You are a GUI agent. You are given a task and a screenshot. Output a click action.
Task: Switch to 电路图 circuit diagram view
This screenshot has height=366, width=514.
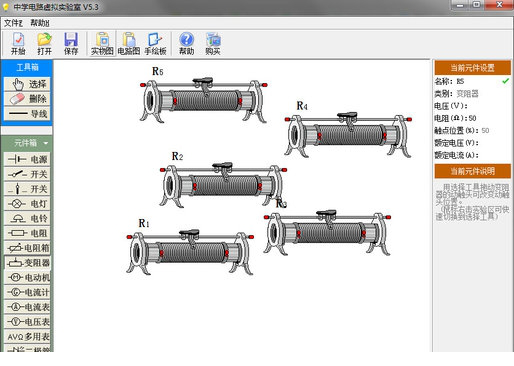(x=129, y=44)
